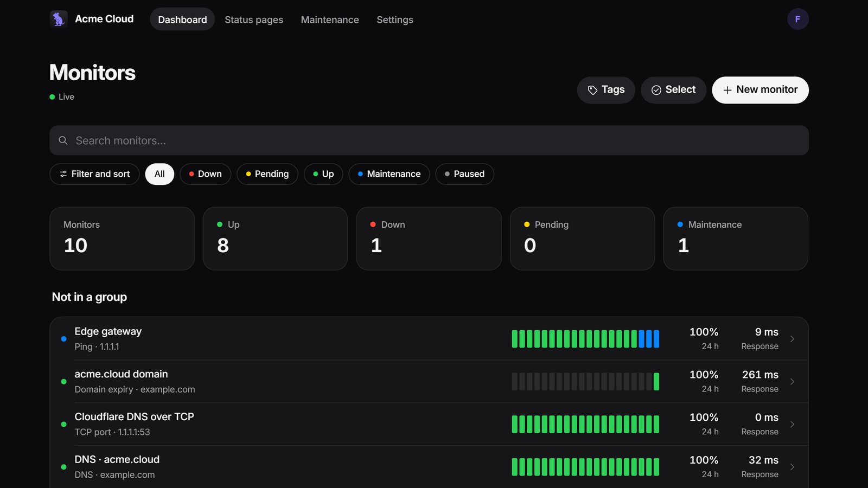The width and height of the screenshot is (868, 488).
Task: Click the Edge gateway uptime bar chart
Action: pos(585,339)
